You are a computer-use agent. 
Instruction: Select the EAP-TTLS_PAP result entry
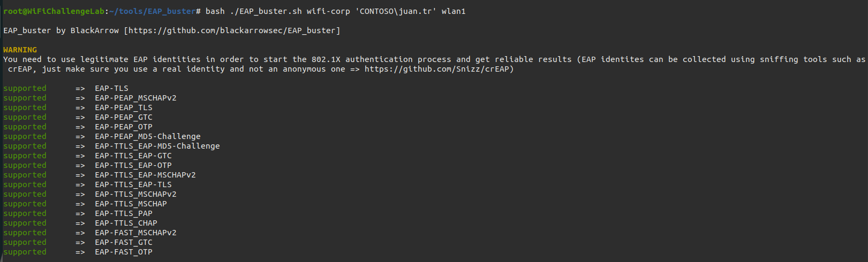124,213
